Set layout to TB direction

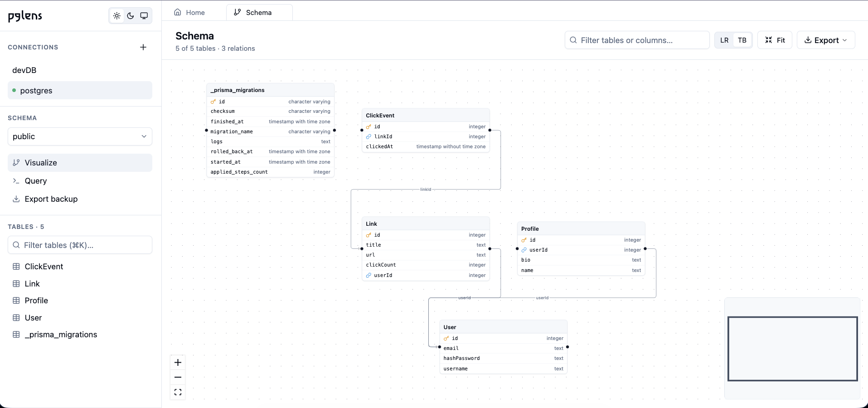point(742,40)
